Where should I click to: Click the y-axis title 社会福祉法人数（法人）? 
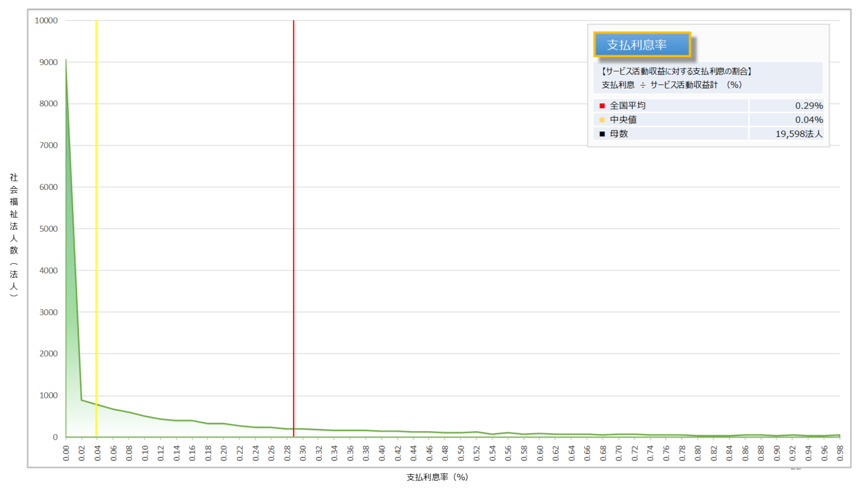[x=14, y=235]
